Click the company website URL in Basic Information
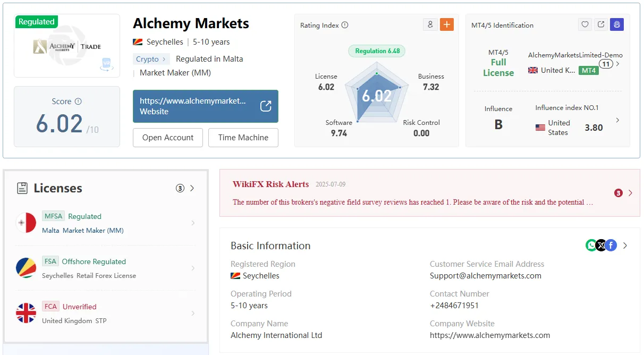Image resolution: width=644 pixels, height=355 pixels. (x=490, y=335)
